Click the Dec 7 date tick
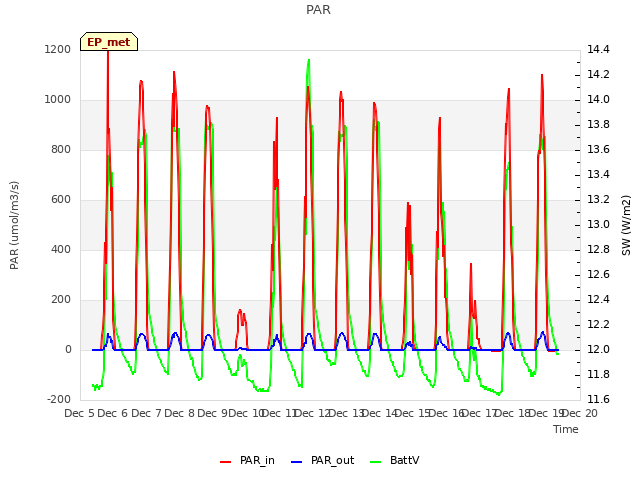Image resolution: width=640 pixels, height=480 pixels. pyautogui.click(x=146, y=413)
